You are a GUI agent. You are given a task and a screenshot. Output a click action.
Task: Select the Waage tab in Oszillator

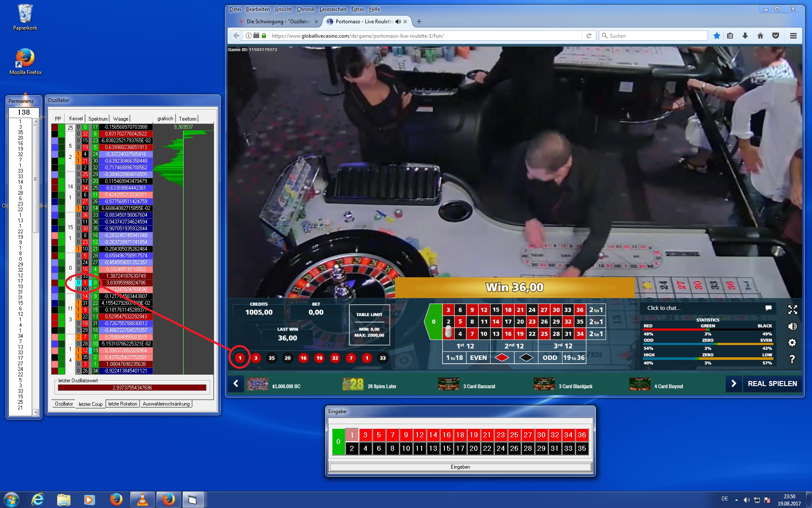click(x=121, y=119)
